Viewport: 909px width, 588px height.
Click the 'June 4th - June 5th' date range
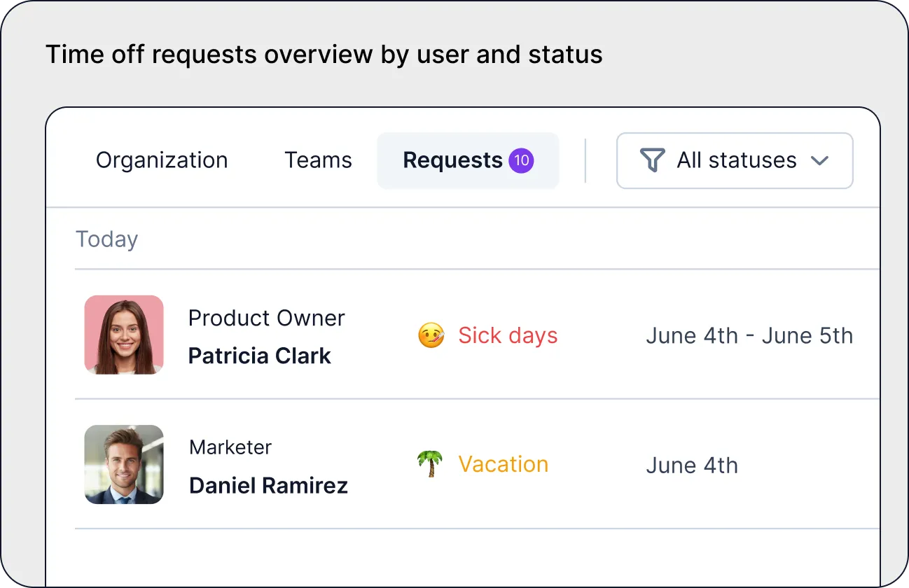(749, 335)
